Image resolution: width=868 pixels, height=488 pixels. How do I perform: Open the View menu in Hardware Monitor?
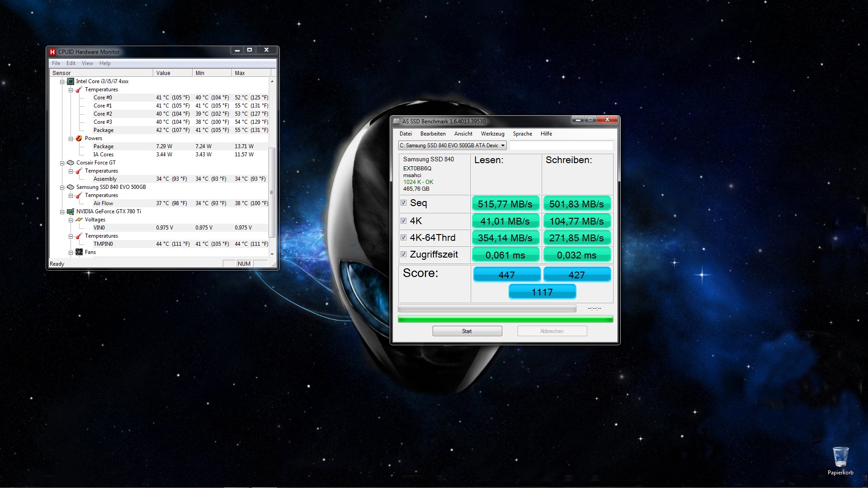[x=87, y=63]
